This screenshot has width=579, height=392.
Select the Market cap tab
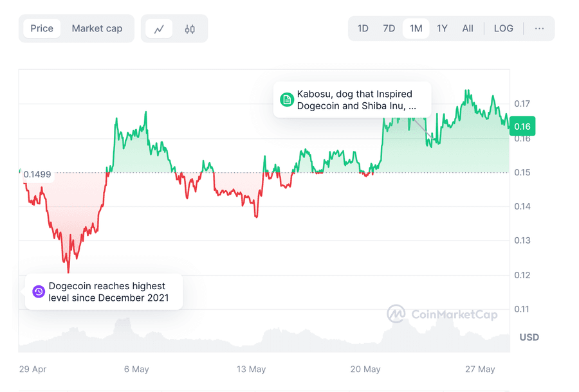click(96, 28)
